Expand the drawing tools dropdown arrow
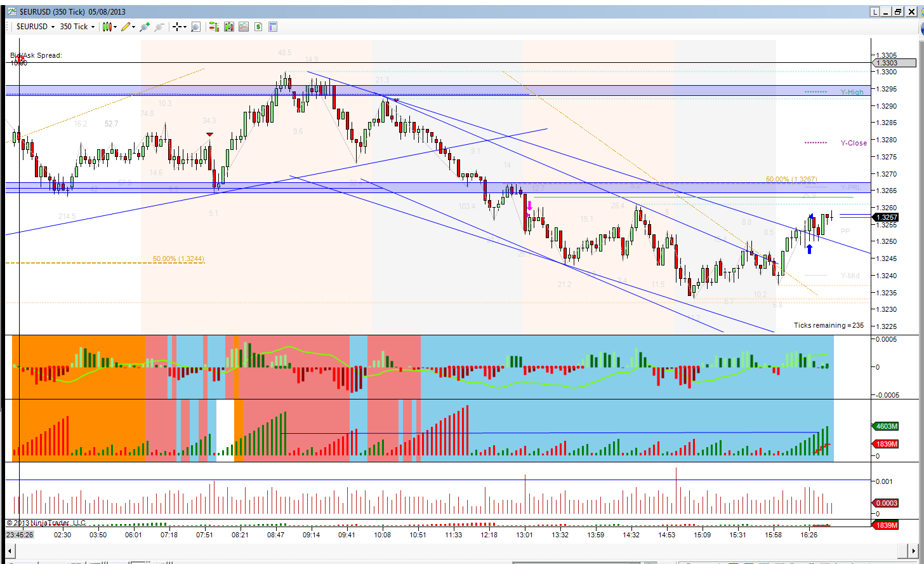The height and width of the screenshot is (564, 924). pyautogui.click(x=134, y=27)
